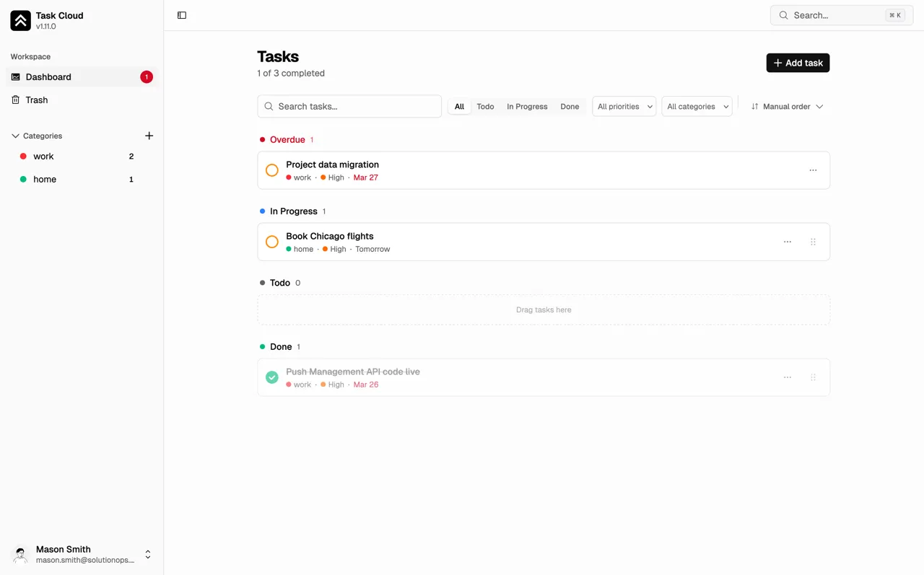Open more options for Project data migration

pyautogui.click(x=813, y=170)
